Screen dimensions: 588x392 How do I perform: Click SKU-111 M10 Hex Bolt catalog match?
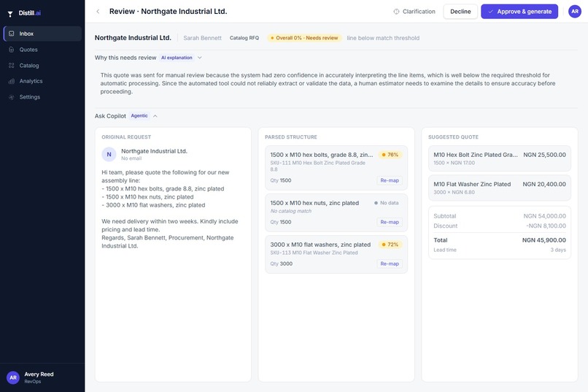coord(317,166)
